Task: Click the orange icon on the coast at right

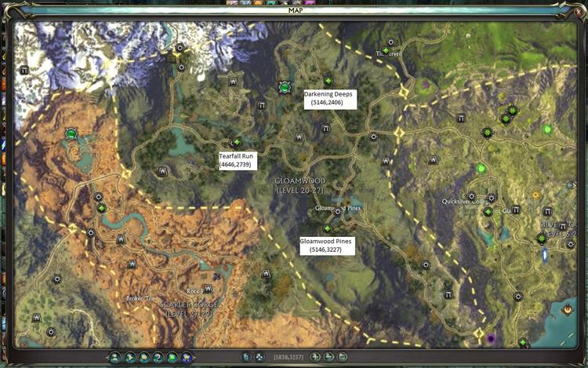Action: pos(568,309)
